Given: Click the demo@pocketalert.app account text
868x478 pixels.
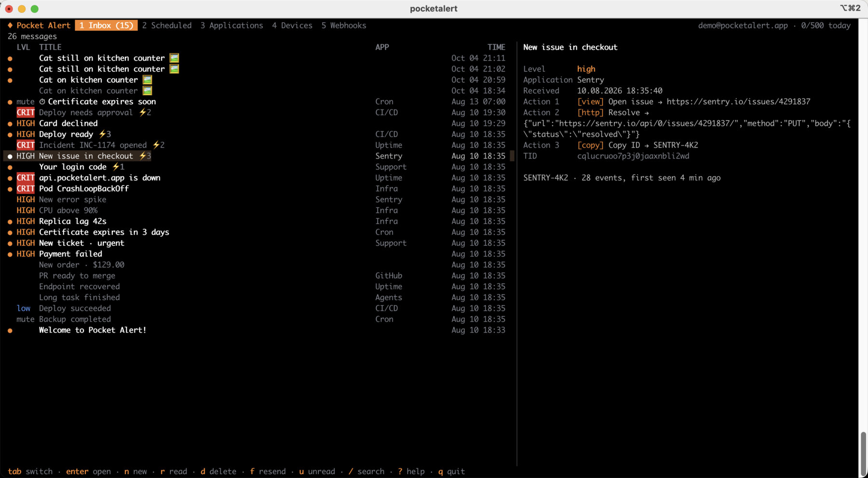Looking at the screenshot, I should [x=743, y=26].
